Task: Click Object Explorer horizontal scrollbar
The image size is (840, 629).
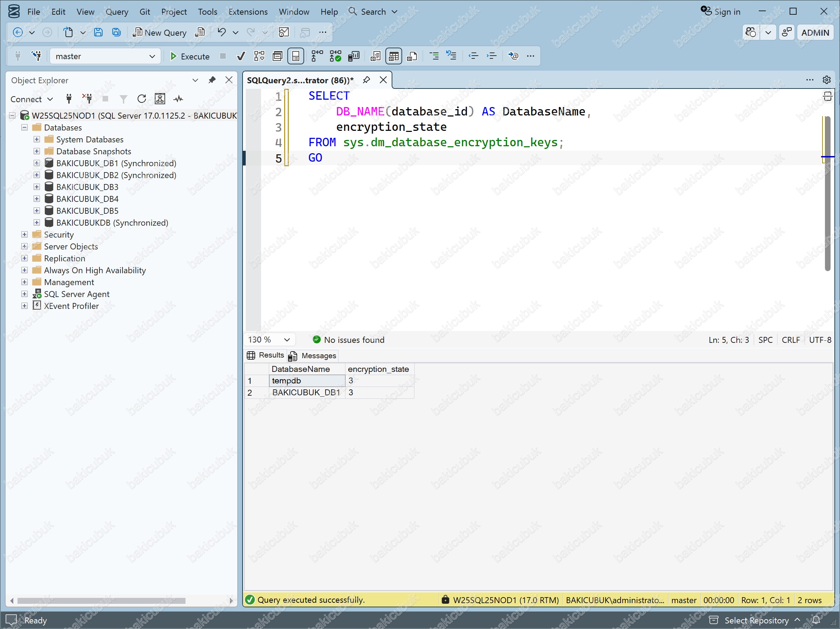Action: (101, 601)
